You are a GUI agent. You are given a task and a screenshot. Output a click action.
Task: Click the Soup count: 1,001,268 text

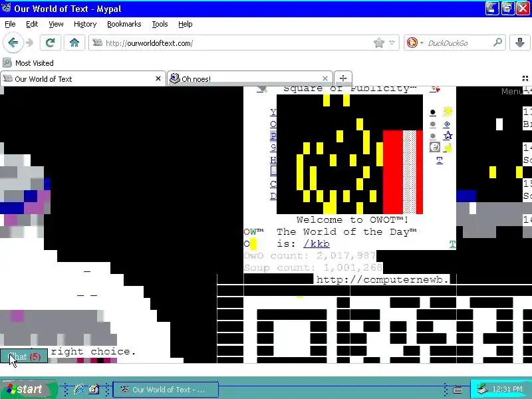coord(313,268)
